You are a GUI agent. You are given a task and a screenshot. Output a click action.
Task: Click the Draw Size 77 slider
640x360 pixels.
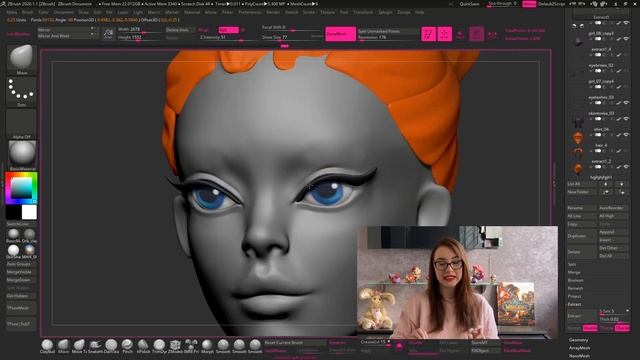click(291, 37)
